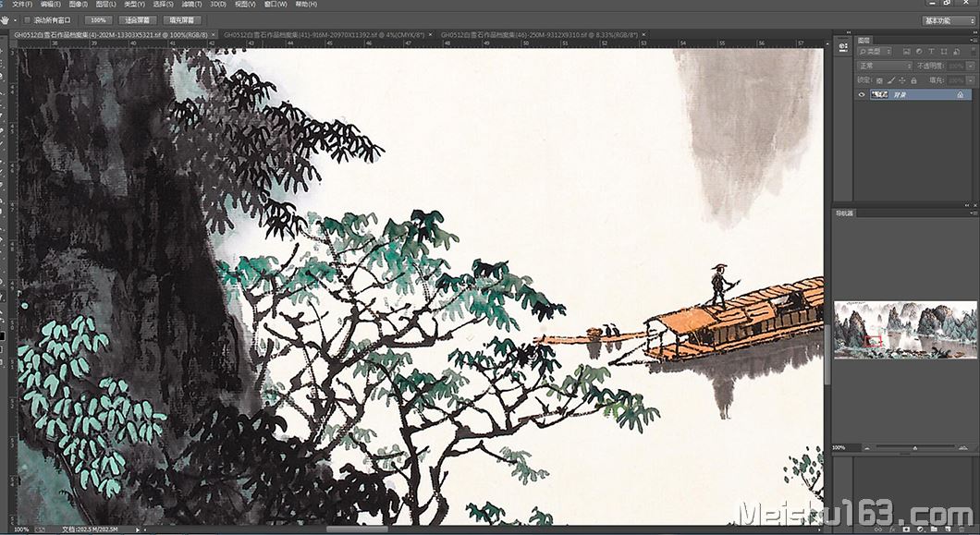
Task: Filter layers by pixel layer icon
Action: pyautogui.click(x=907, y=51)
